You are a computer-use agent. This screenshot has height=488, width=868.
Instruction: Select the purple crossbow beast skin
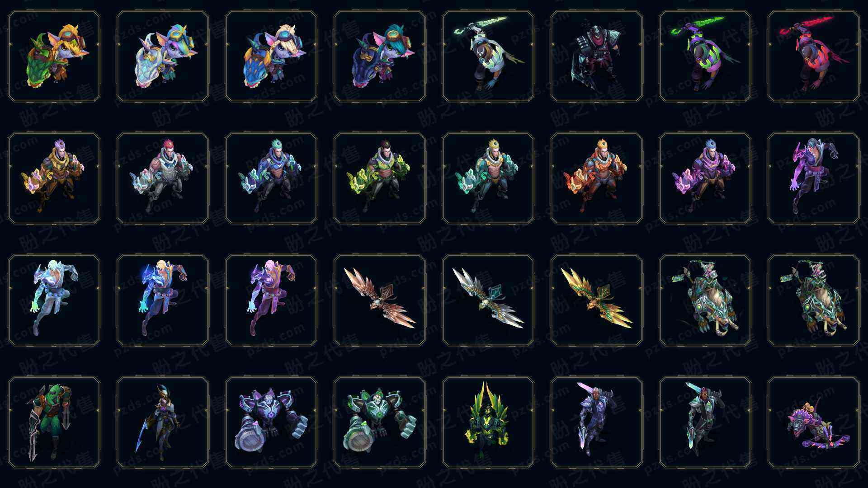tap(814, 422)
